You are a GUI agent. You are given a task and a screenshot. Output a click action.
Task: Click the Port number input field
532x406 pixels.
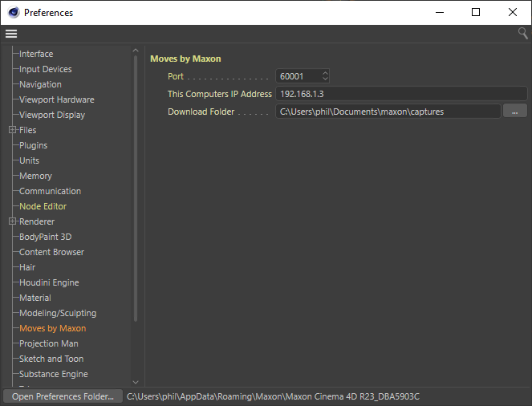click(297, 76)
